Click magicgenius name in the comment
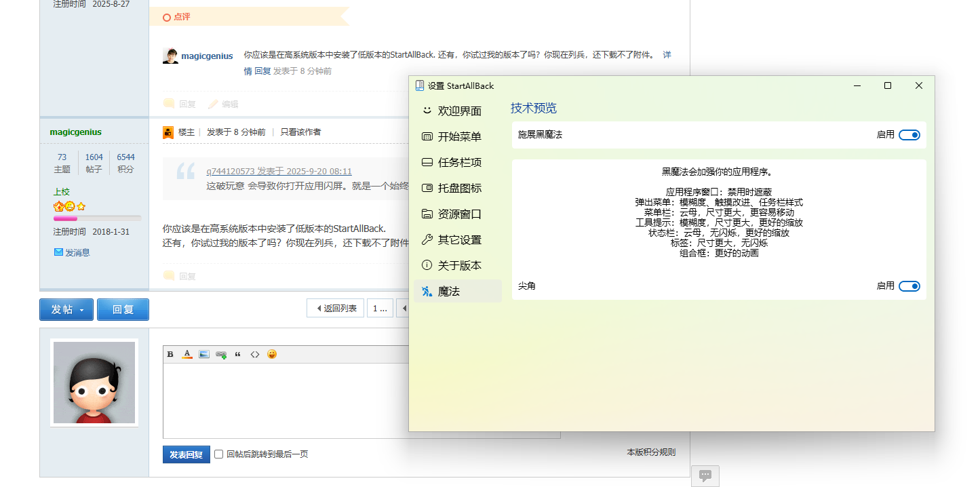 pos(207,56)
